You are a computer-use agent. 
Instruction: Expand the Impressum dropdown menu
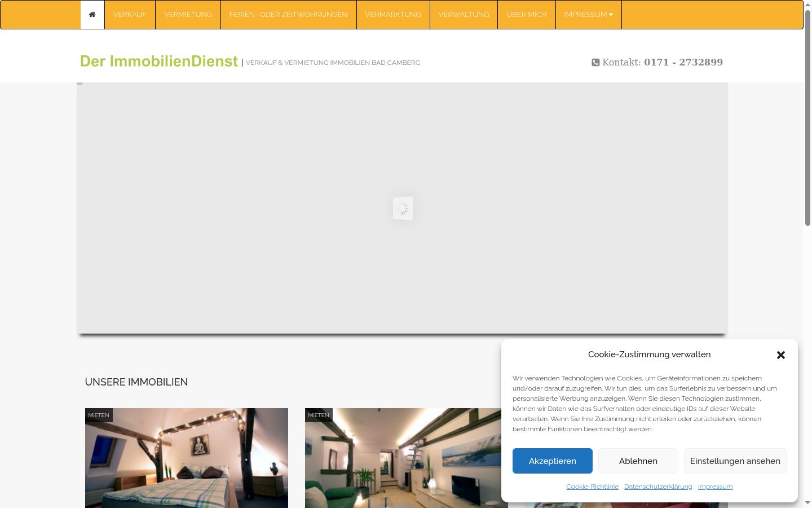click(x=588, y=15)
